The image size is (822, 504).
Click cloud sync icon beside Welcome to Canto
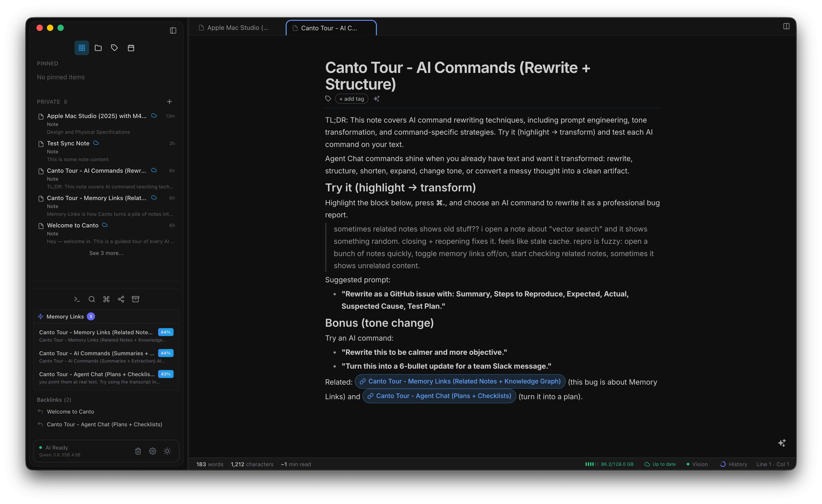(x=105, y=225)
